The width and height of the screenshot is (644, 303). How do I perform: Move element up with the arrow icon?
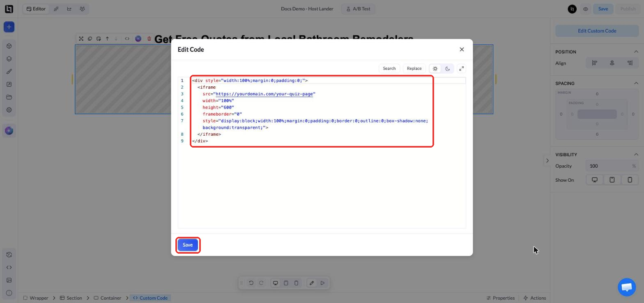pyautogui.click(x=107, y=39)
